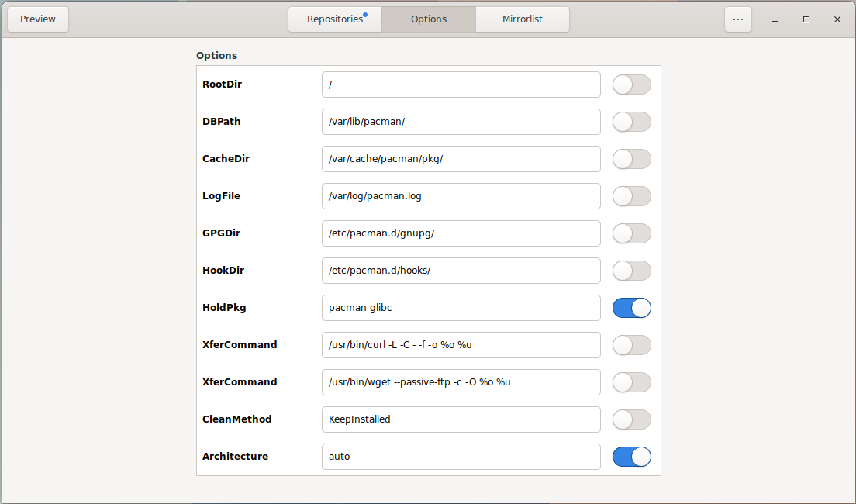
Task: Enable the wget XferCommand switch
Action: [x=632, y=382]
